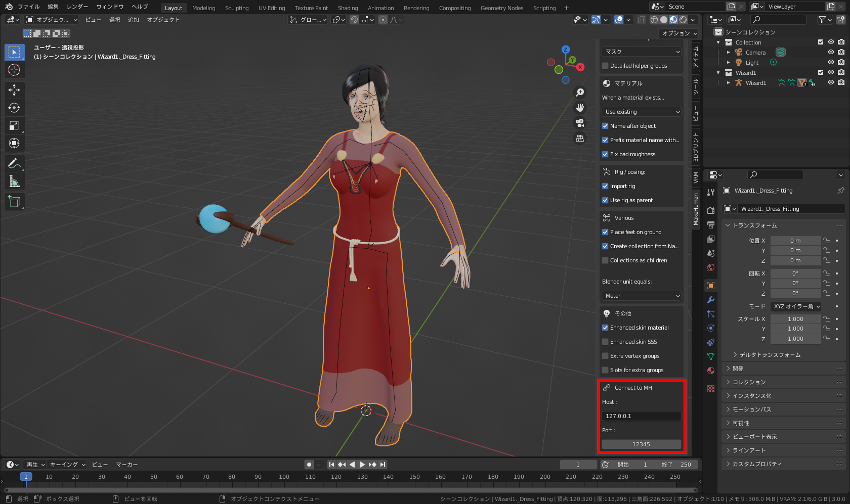The image size is (850, 504).
Task: Enable Collections as children option
Action: pos(605,260)
